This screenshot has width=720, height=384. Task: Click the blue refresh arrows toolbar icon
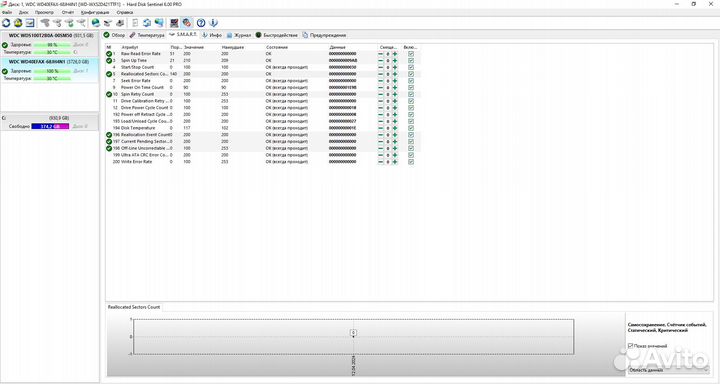point(6,23)
